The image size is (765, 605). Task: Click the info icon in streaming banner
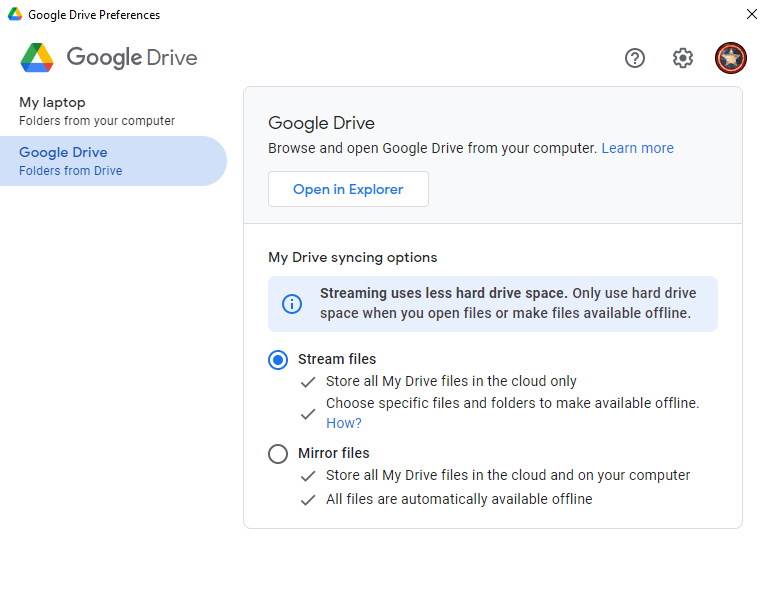[x=292, y=304]
